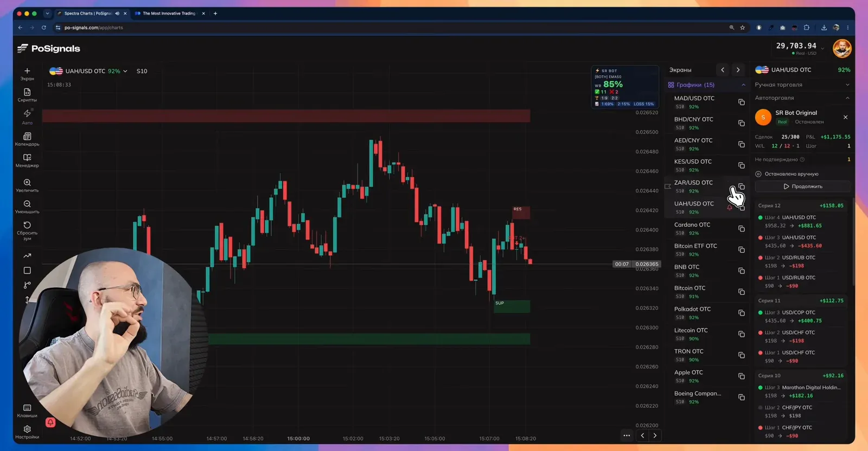Image resolution: width=868 pixels, height=451 pixels.
Task: Click copy icon beside Bitcoin ETF OTC
Action: click(742, 250)
